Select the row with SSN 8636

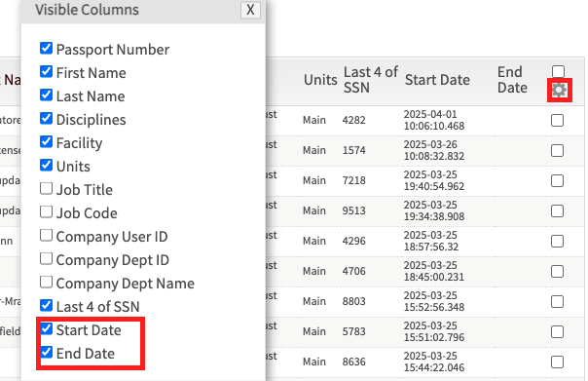pos(557,362)
